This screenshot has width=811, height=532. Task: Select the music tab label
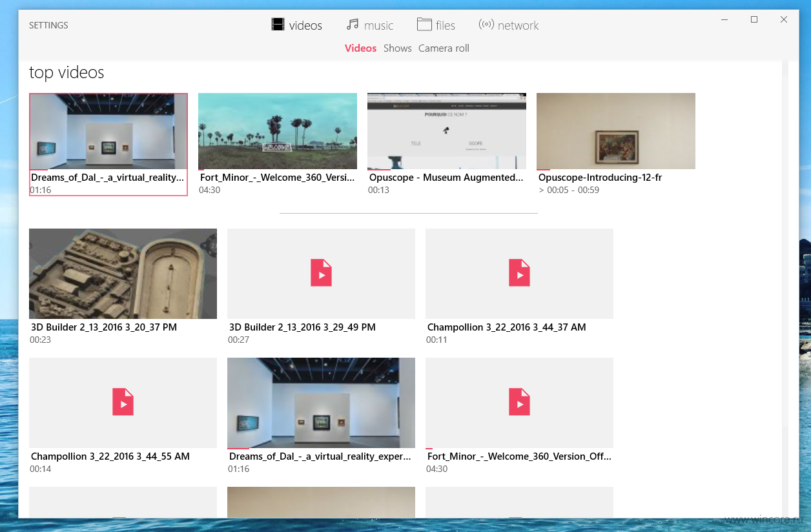tap(378, 25)
